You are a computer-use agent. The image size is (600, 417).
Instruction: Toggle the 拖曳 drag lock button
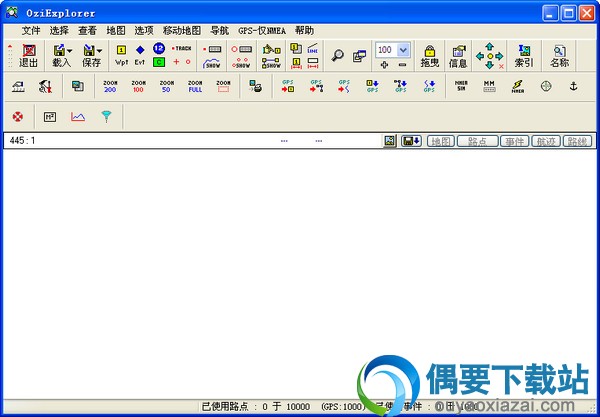click(430, 56)
